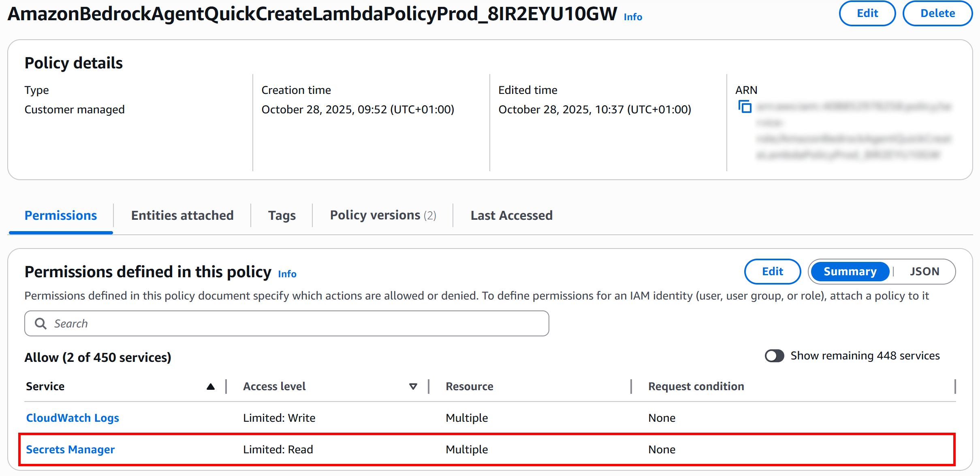Sort by Access level column arrow
This screenshot has width=980, height=476.
click(413, 387)
